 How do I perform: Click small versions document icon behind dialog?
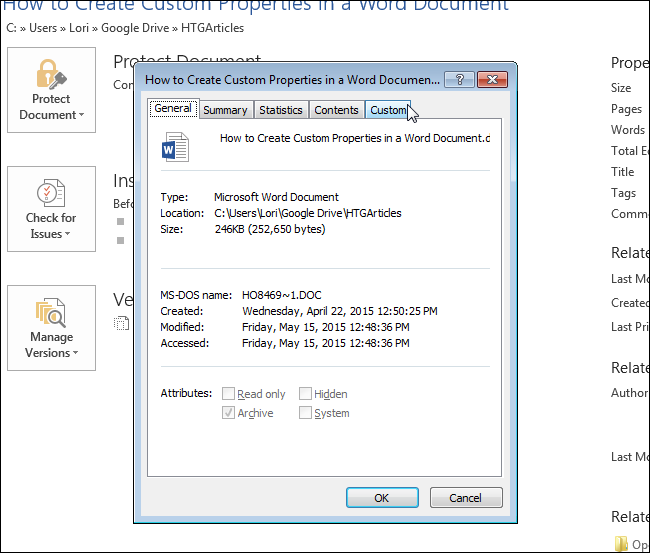pos(121,323)
